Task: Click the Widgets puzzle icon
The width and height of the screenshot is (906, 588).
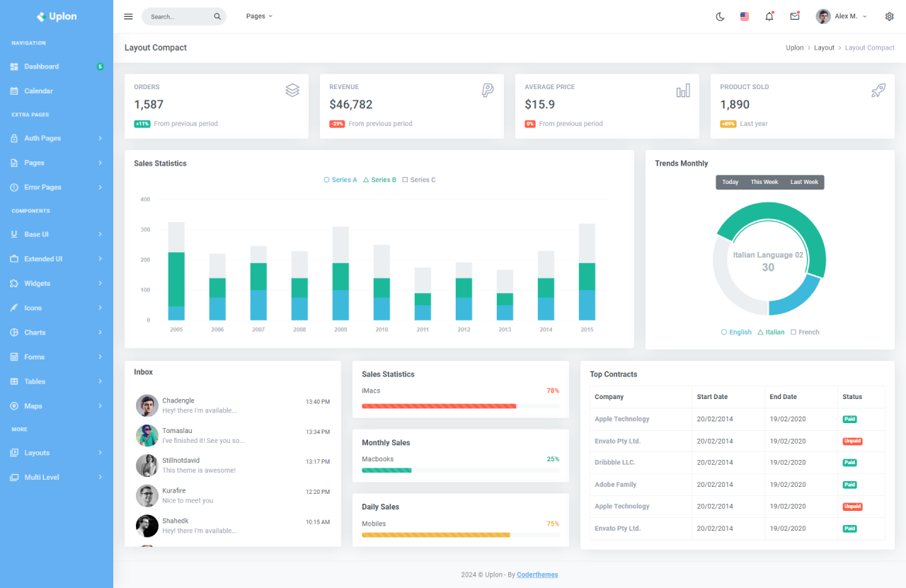Action: tap(14, 283)
